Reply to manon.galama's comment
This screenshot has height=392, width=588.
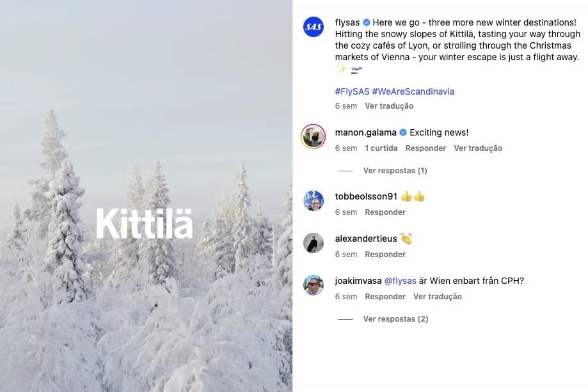click(425, 148)
